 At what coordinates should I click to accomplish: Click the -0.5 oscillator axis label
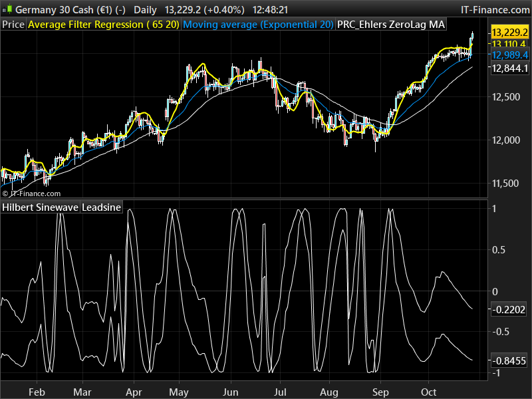point(501,332)
